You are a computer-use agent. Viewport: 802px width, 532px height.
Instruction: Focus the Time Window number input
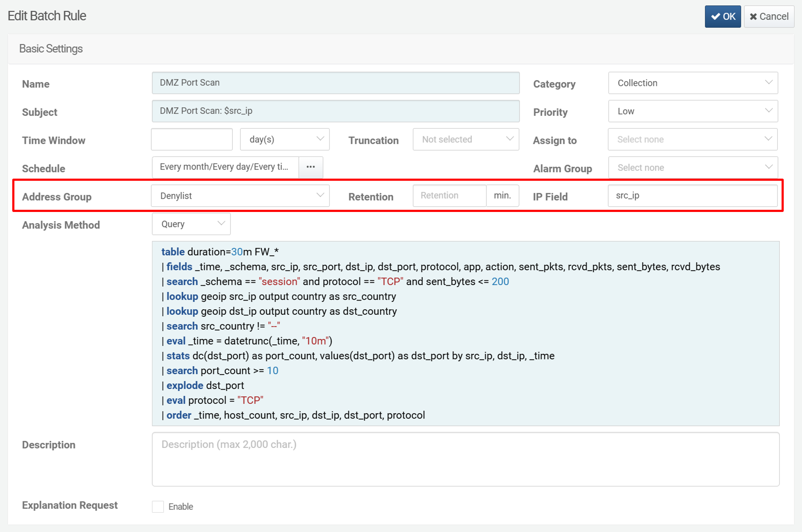click(x=192, y=139)
